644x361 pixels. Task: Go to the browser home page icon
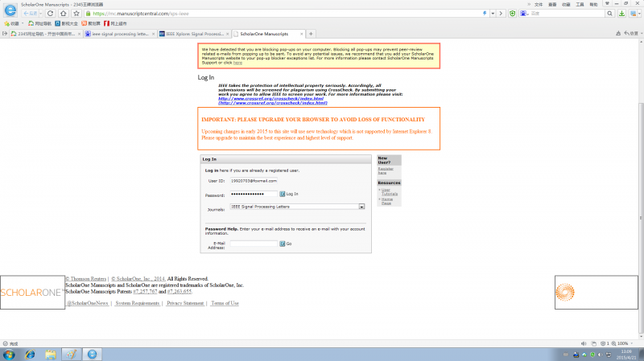64,14
